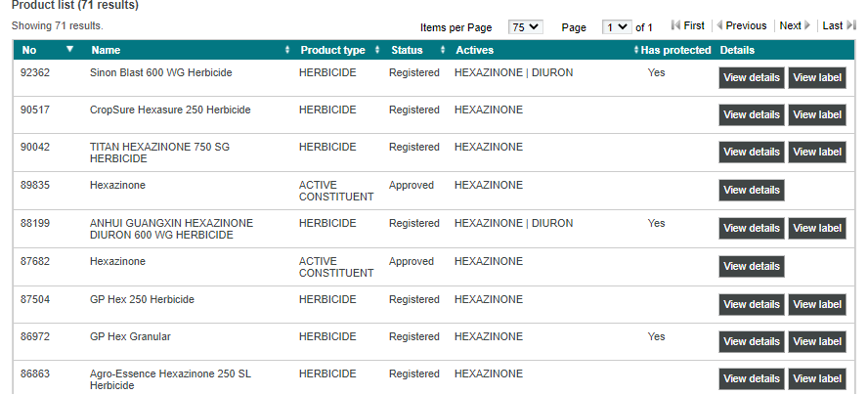View label for GP Hex Granular
868x395 pixels.
[x=817, y=341]
